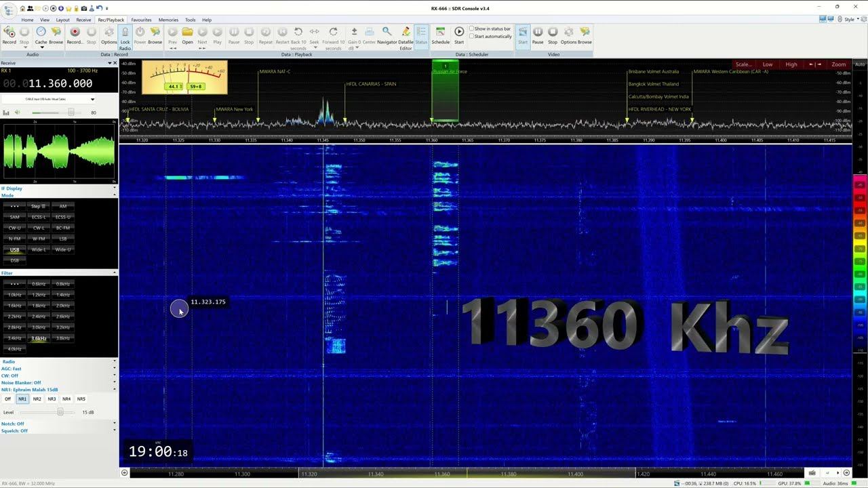Select LSB demodulation mode
868x488 pixels.
[63, 239]
